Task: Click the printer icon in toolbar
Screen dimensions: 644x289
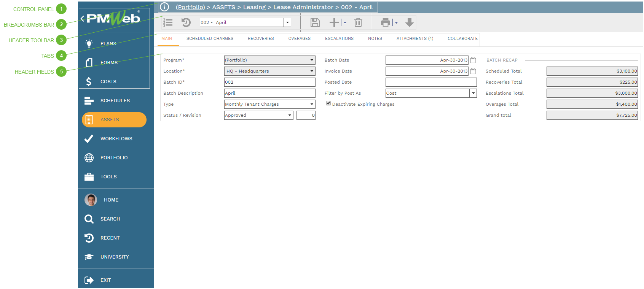Action: click(386, 22)
